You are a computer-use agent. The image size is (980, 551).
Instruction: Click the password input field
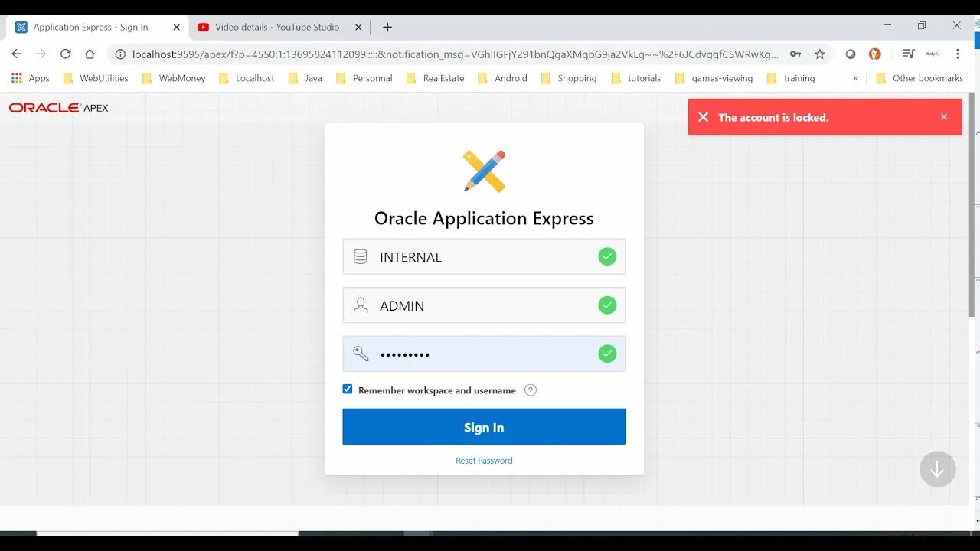tap(484, 354)
